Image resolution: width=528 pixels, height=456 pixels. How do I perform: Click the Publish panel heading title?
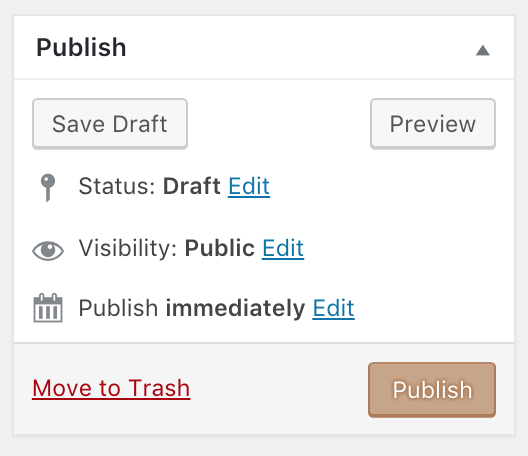tap(81, 47)
